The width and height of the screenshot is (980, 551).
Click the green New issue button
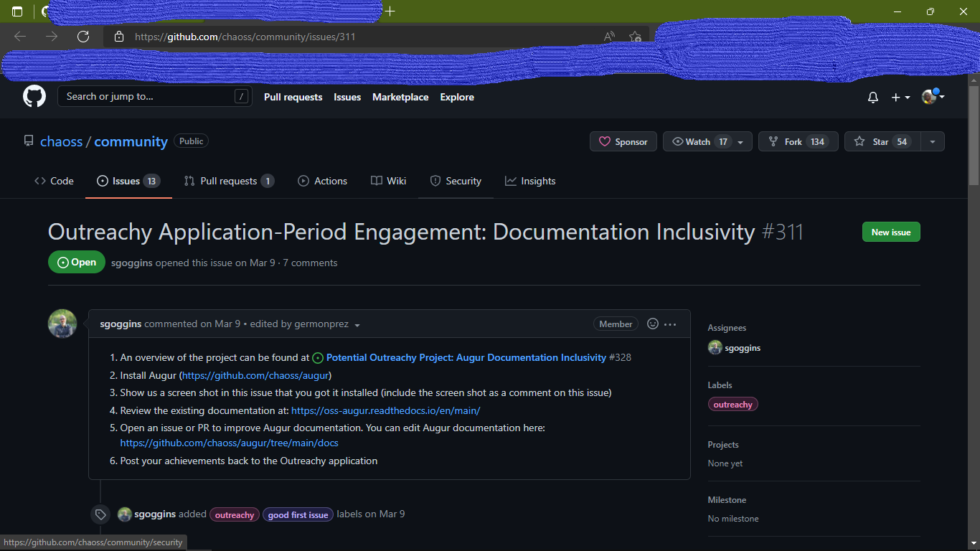[891, 232]
